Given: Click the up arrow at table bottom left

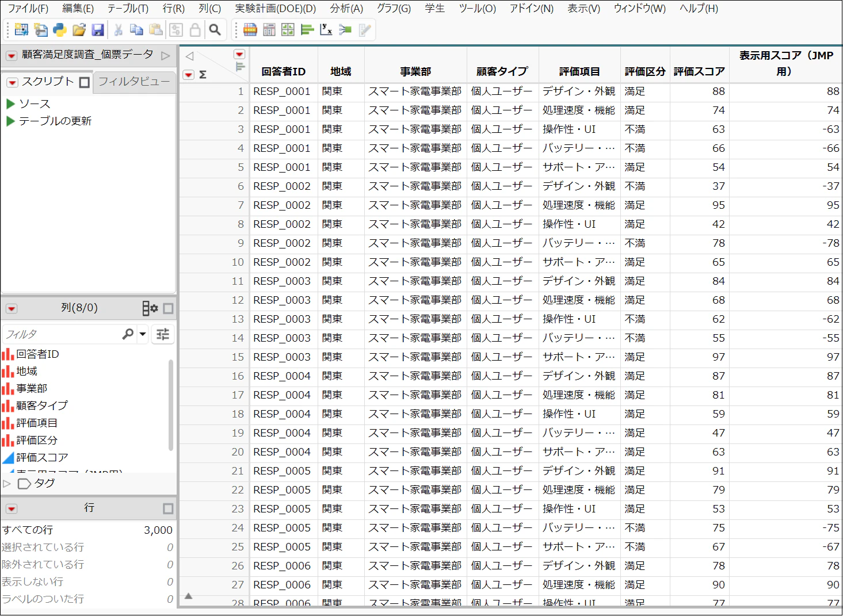Looking at the screenshot, I should (x=188, y=596).
